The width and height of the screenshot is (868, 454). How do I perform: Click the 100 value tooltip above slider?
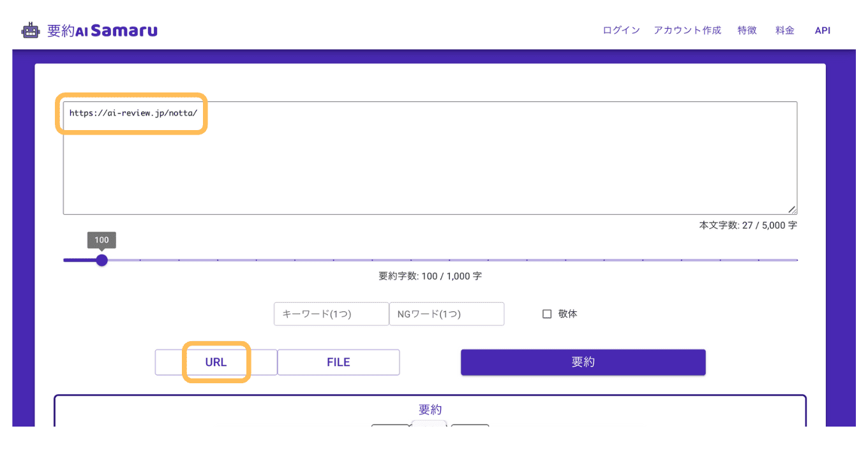pyautogui.click(x=101, y=240)
